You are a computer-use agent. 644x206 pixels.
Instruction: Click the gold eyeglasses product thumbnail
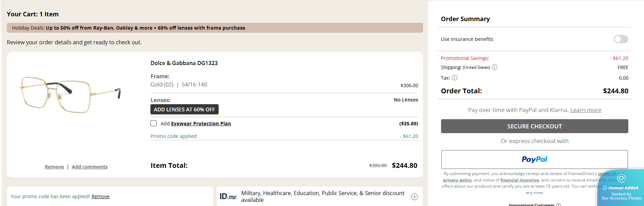[71, 94]
